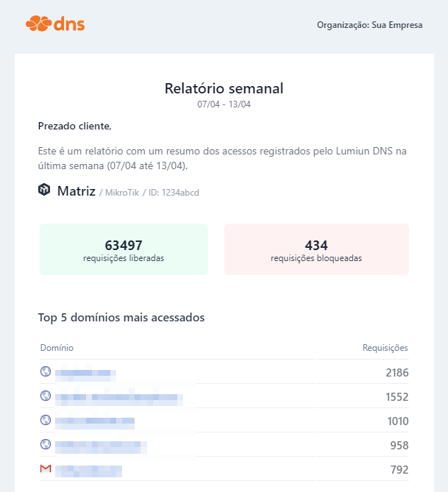Click the orange dns logo
448x492 pixels.
[x=55, y=24]
